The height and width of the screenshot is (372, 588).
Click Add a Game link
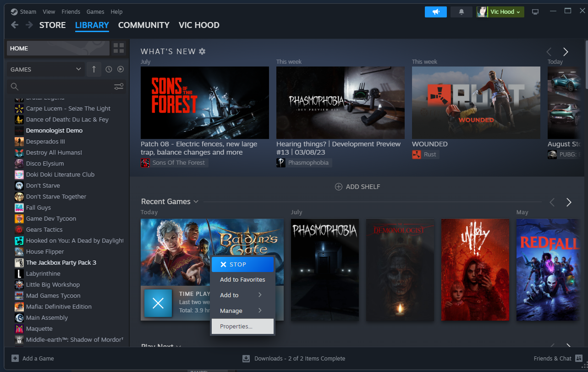click(38, 358)
